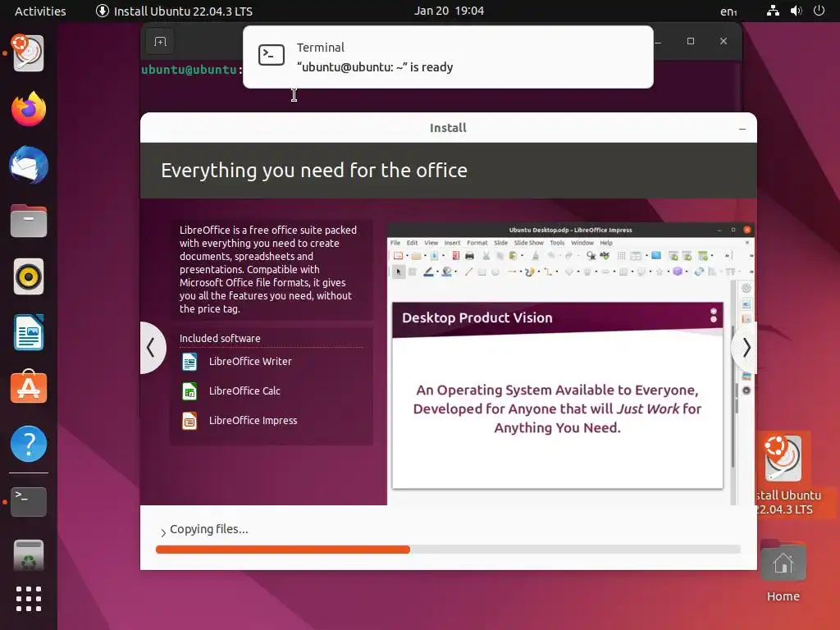The image size is (840, 630).
Task: Open the network status icon in top bar
Action: pyautogui.click(x=773, y=11)
